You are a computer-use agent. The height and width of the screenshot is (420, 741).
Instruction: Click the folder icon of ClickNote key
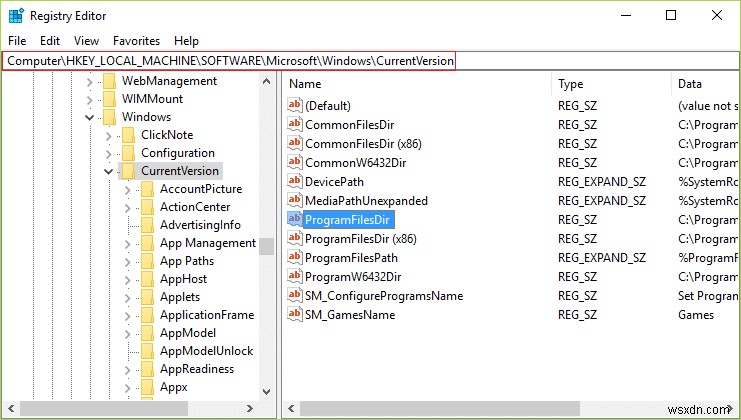tap(129, 135)
